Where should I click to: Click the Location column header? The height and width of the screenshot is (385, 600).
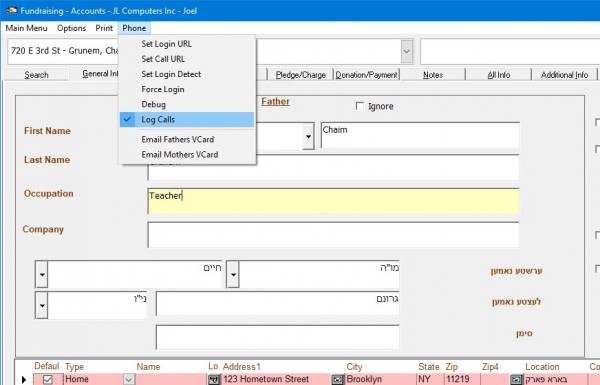pos(542,367)
